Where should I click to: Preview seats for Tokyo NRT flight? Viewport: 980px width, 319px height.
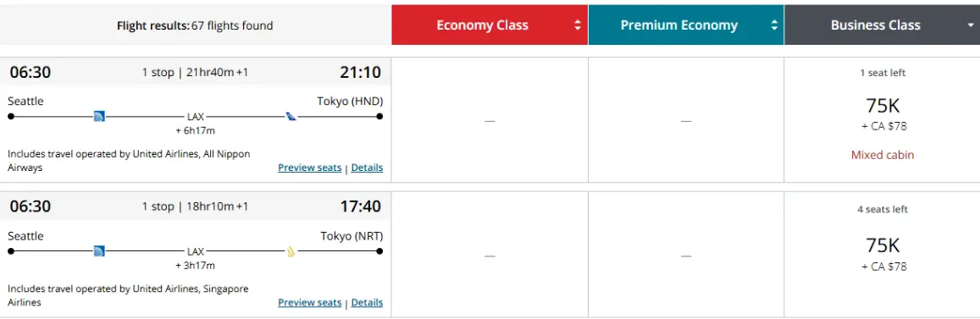pyautogui.click(x=309, y=302)
